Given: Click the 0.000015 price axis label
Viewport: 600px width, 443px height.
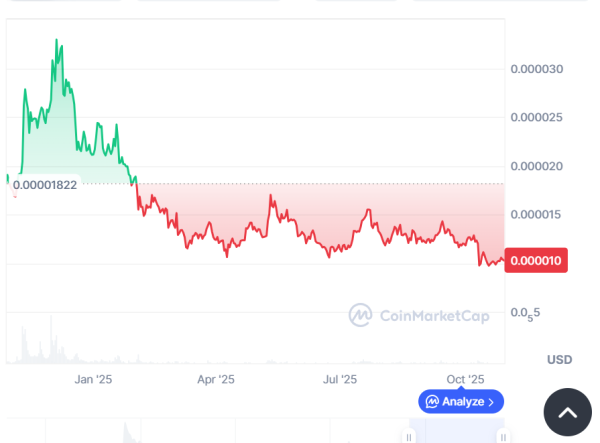Looking at the screenshot, I should pos(537,215).
